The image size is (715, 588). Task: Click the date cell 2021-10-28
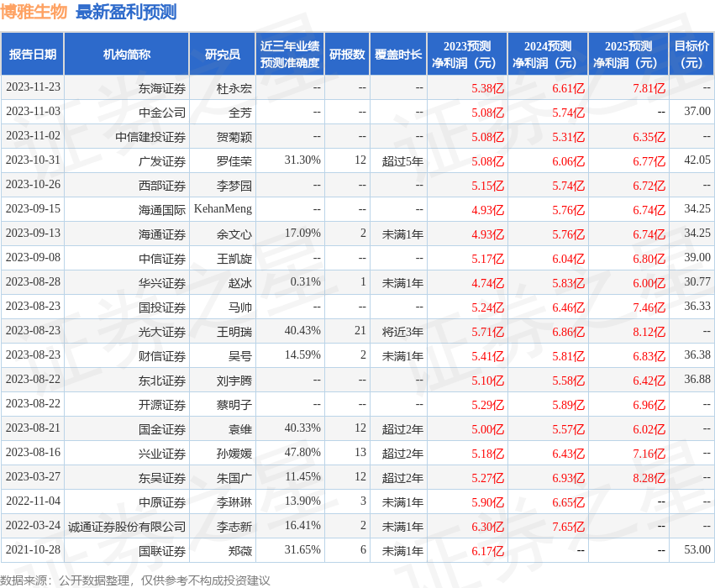tap(33, 550)
